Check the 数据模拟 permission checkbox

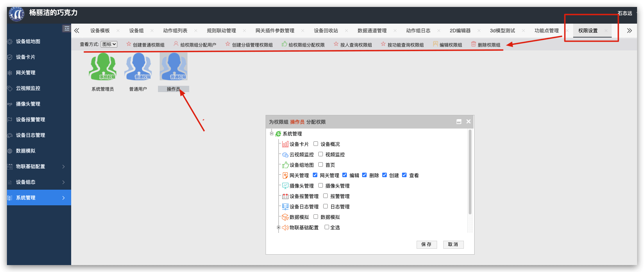coord(316,217)
